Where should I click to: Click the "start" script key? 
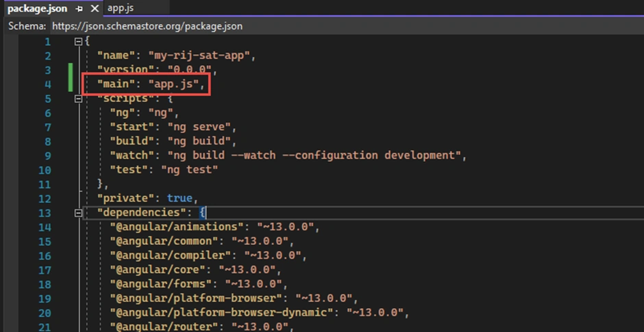132,127
